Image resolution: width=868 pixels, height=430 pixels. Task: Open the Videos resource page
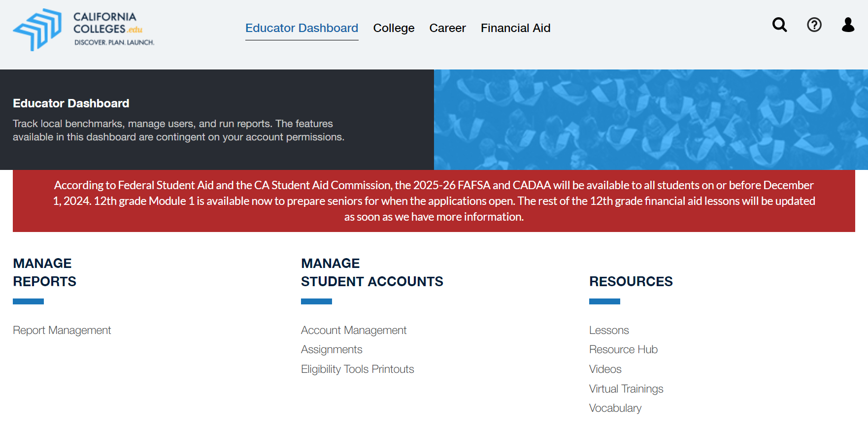tap(605, 369)
